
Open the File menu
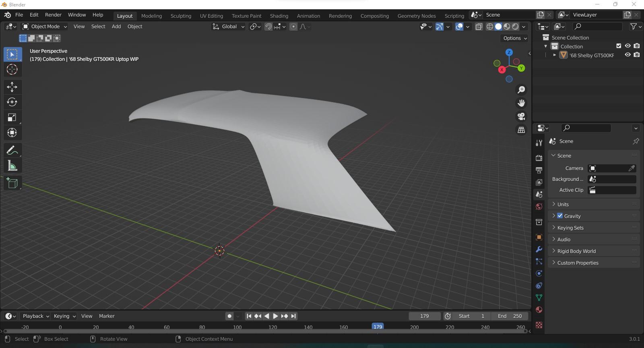coord(19,15)
